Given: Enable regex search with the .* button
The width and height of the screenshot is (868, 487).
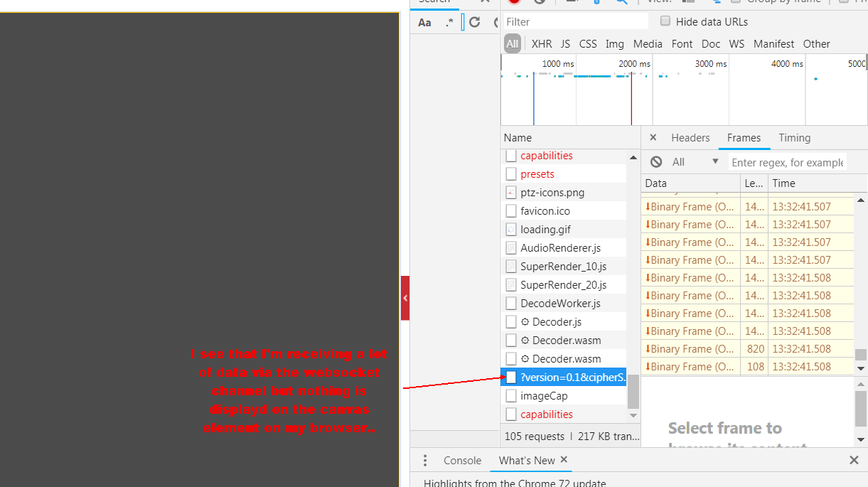Looking at the screenshot, I should pyautogui.click(x=449, y=23).
